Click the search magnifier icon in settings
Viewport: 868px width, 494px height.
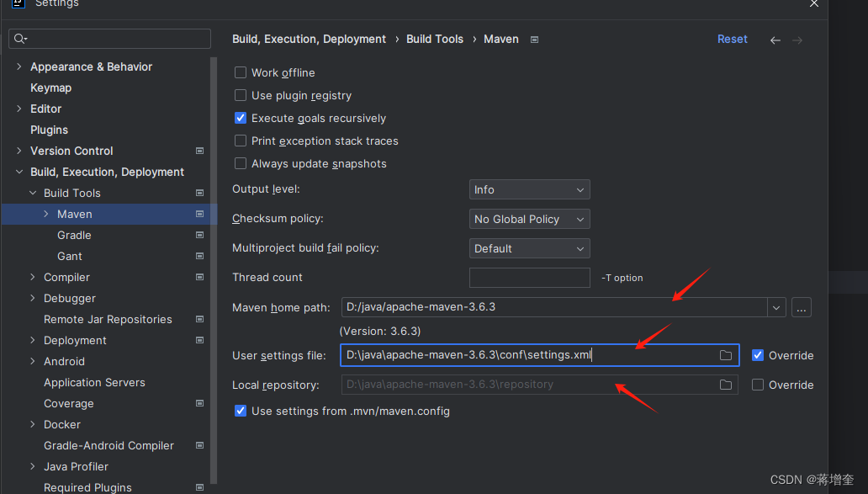(20, 39)
